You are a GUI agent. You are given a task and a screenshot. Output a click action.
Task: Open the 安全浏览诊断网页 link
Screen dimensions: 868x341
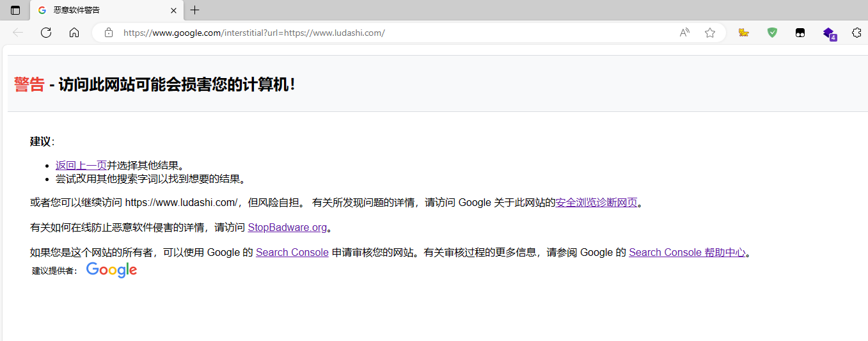(x=596, y=203)
